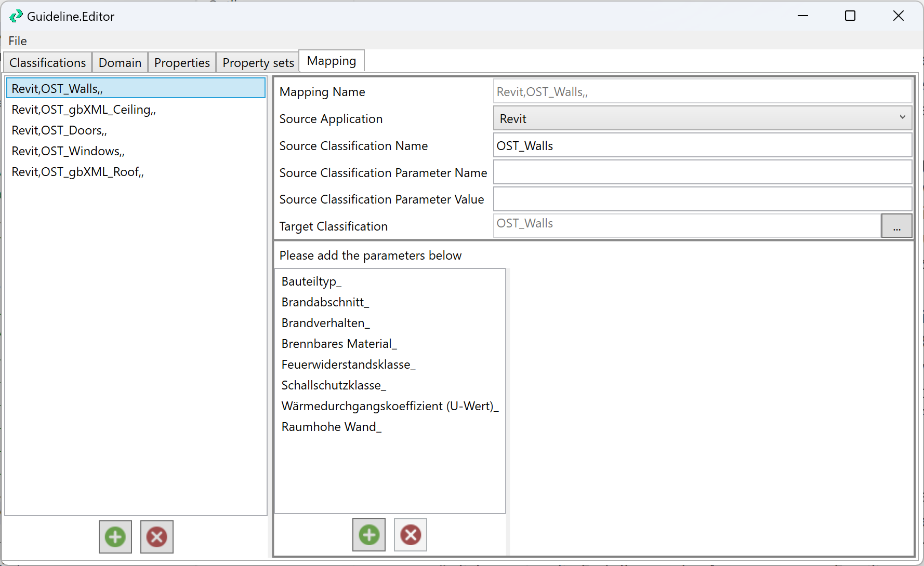
Task: Select the Revit,OST_Doors,, mapping
Action: 136,130
